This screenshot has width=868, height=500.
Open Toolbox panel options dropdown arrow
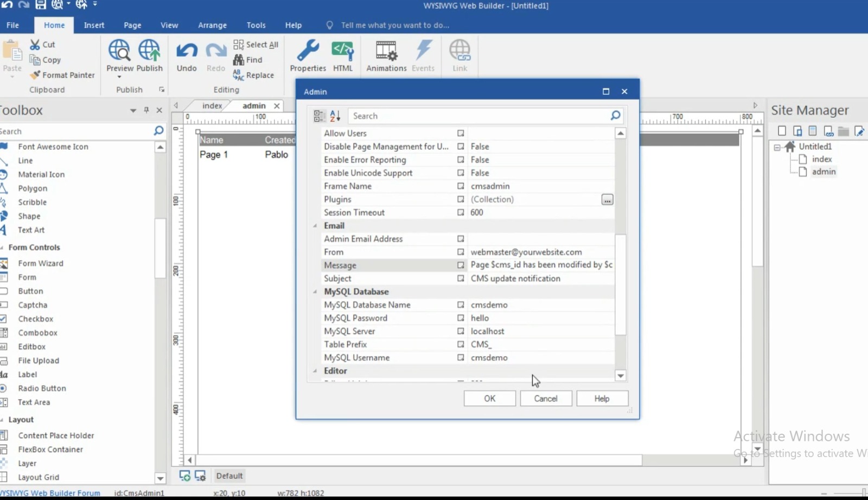[133, 110]
